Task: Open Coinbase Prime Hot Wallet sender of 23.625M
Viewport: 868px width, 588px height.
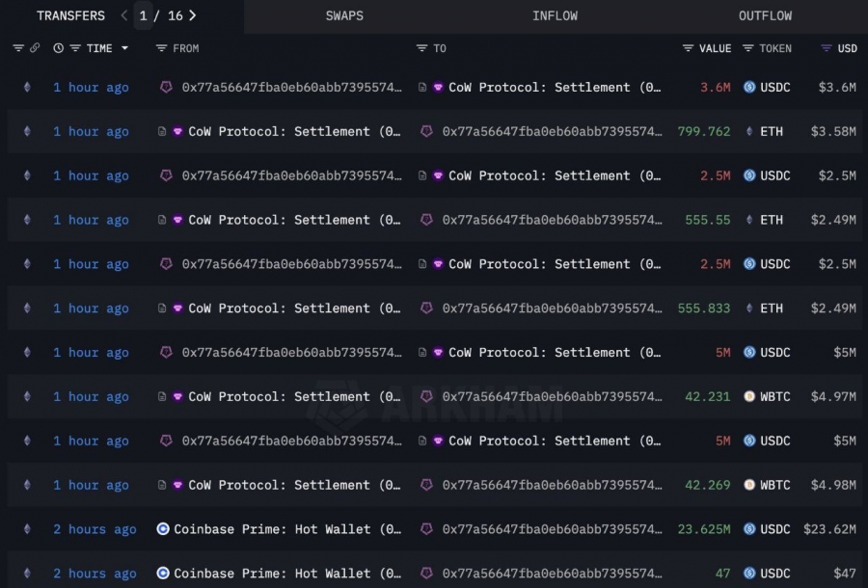Action: point(286,529)
